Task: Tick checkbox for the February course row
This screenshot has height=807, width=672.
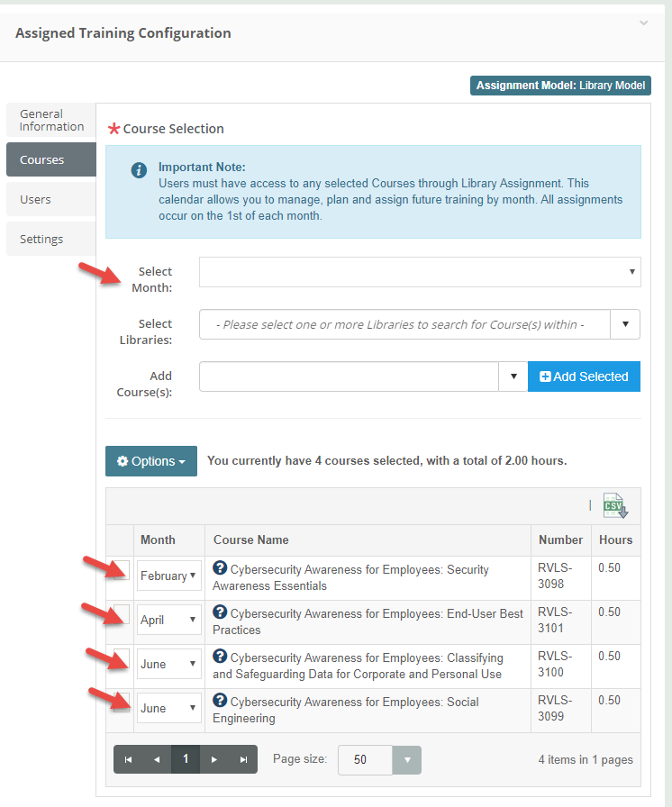Action: 122,571
